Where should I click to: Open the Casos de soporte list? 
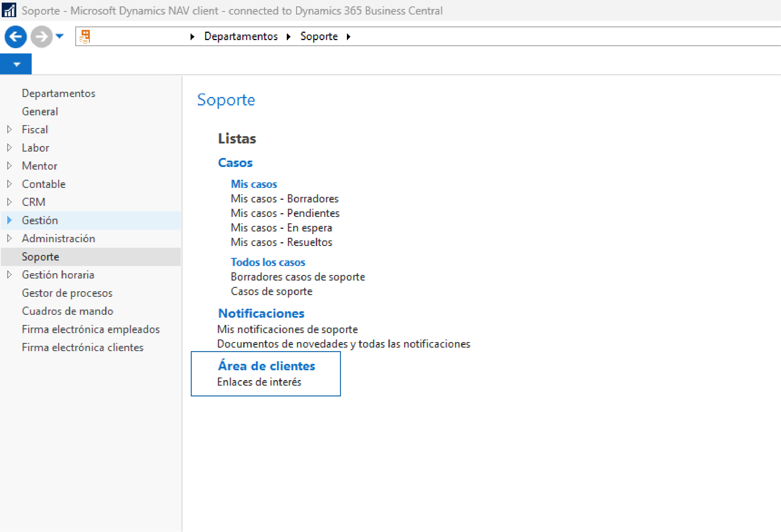pyautogui.click(x=272, y=291)
